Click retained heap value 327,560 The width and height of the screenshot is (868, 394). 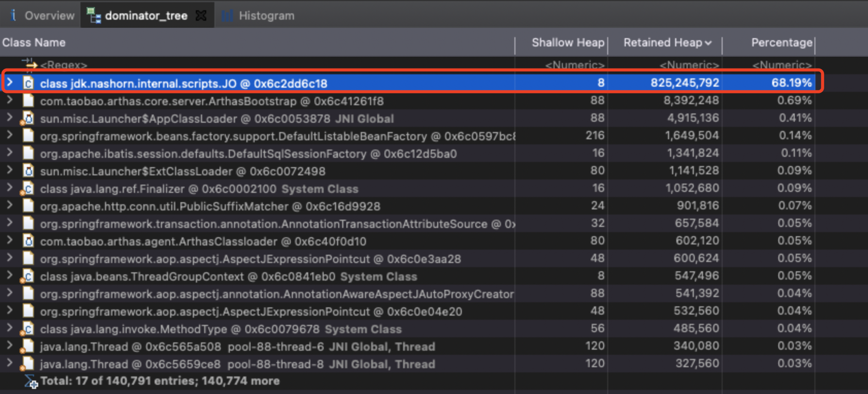(x=696, y=363)
